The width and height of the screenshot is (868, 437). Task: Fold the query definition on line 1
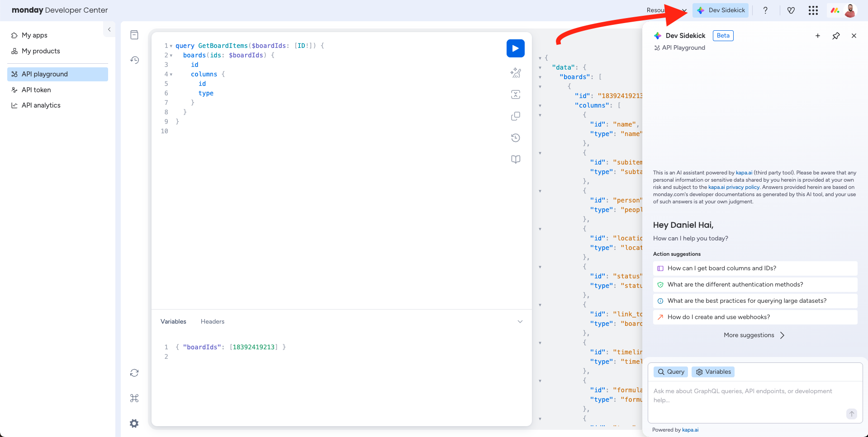coord(171,46)
